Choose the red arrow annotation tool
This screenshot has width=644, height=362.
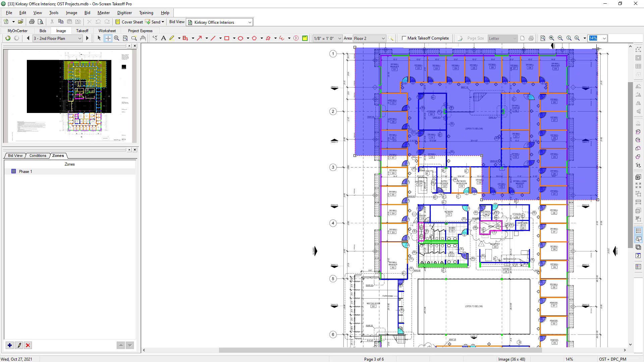point(199,38)
